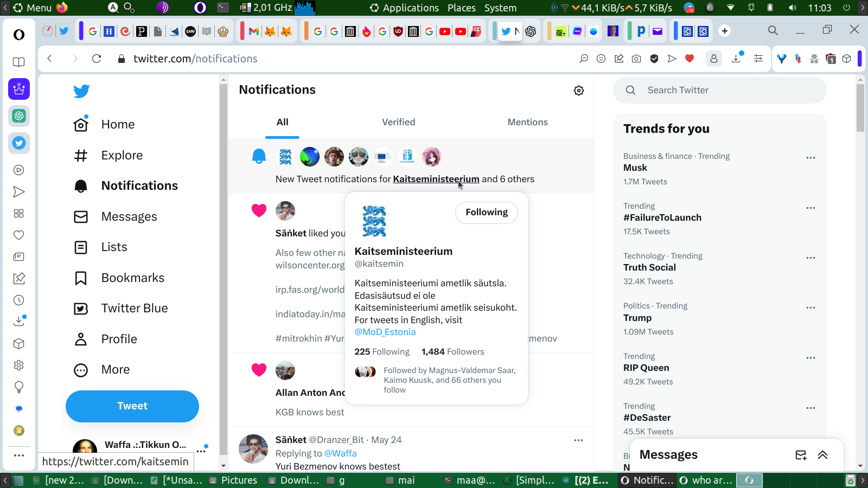This screenshot has width=868, height=488.
Task: Open Twitter Blue in navigation
Action: pos(121,309)
